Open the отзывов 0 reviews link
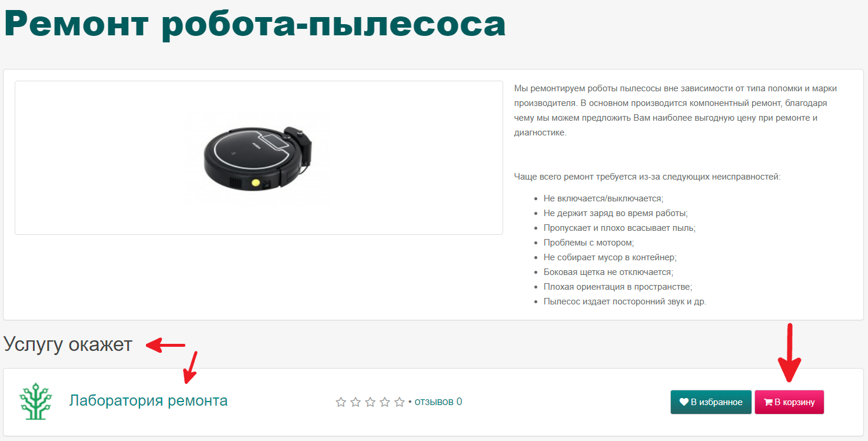868x441 pixels. click(438, 402)
